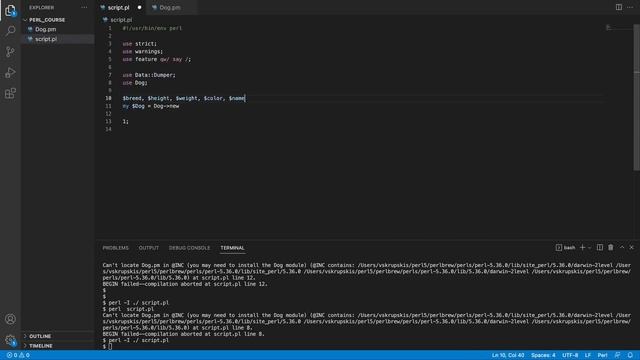Kill the terminal with trash icon

coord(611,248)
